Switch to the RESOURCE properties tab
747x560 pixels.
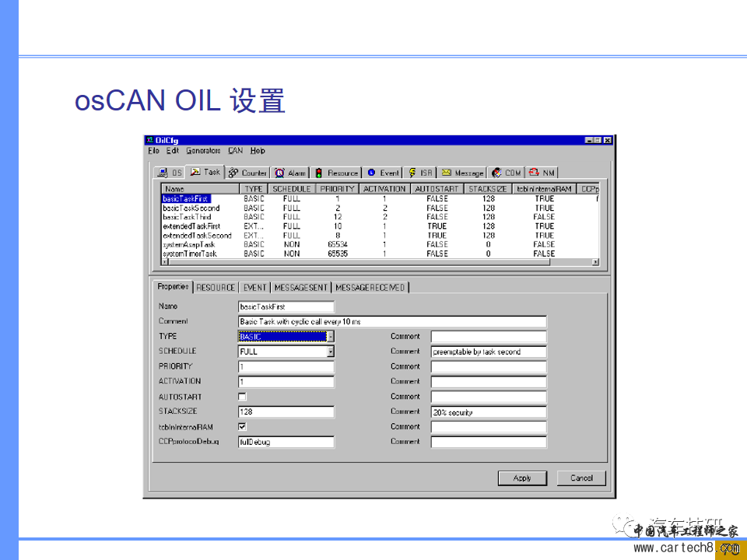coord(216,288)
